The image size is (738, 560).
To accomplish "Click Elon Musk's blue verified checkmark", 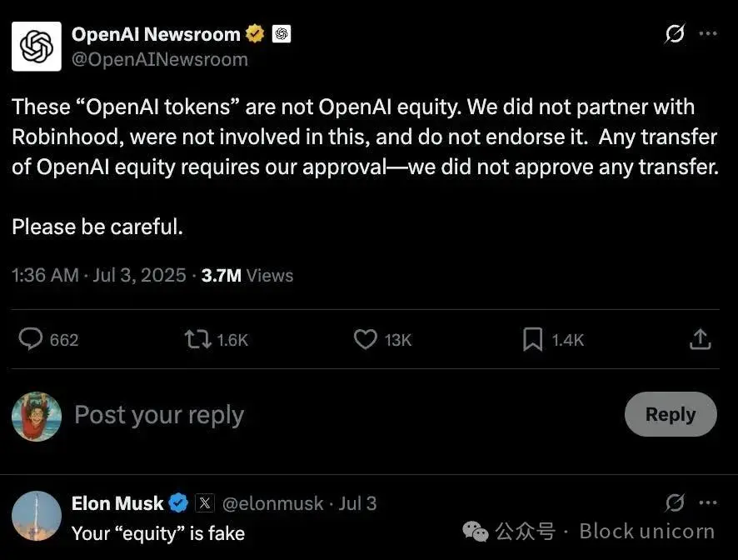I will pyautogui.click(x=178, y=503).
